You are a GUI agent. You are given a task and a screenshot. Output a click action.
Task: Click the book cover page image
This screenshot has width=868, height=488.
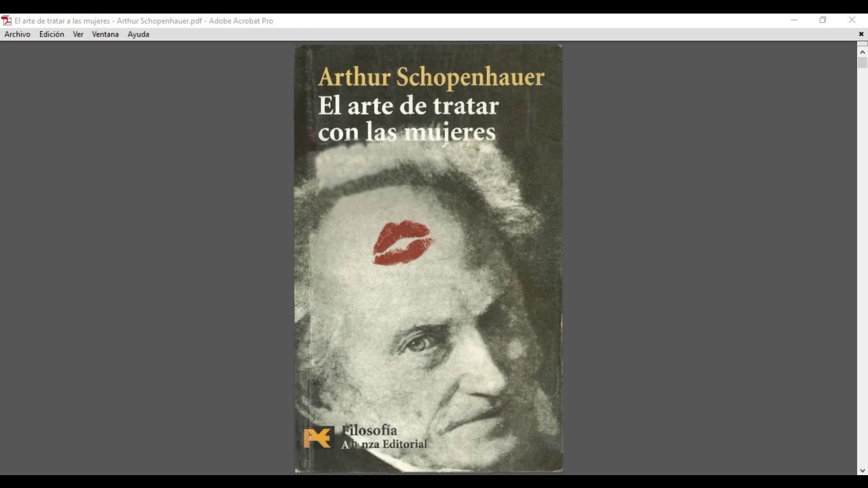point(429,258)
